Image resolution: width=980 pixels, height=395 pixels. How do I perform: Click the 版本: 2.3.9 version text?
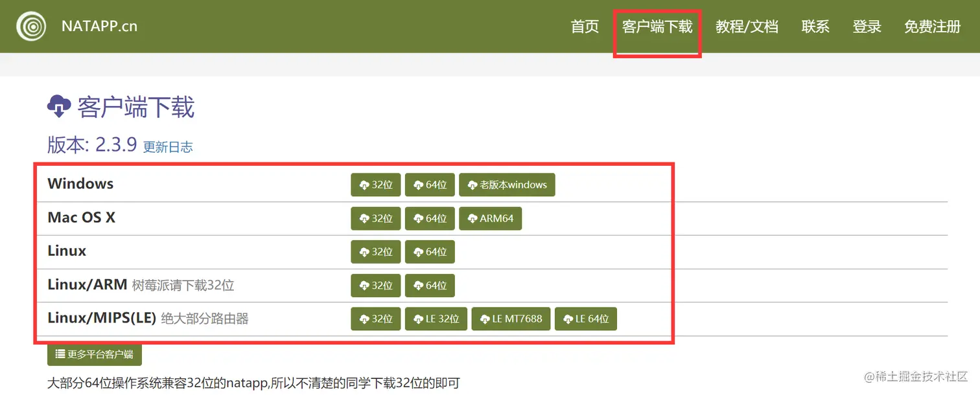[x=92, y=144]
